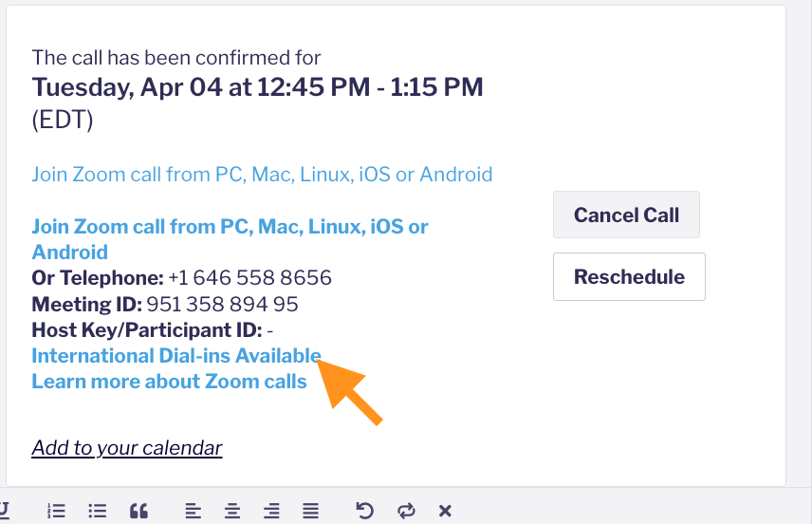The height and width of the screenshot is (524, 812).
Task: Align text to the left
Action: pyautogui.click(x=194, y=511)
